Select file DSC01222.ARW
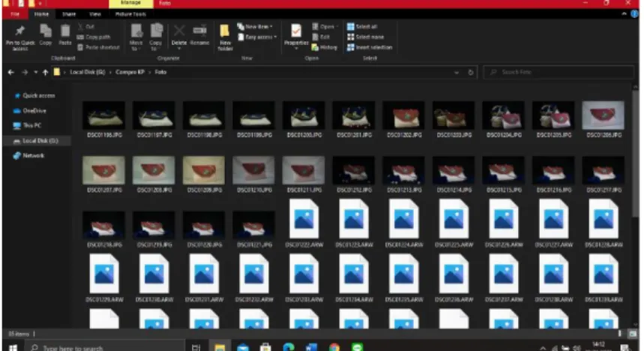This screenshot has width=644, height=351. (304, 223)
